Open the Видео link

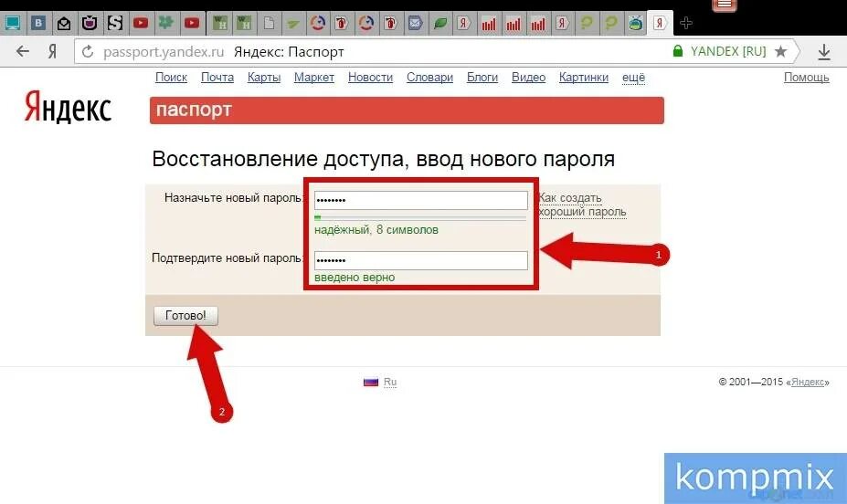(528, 78)
